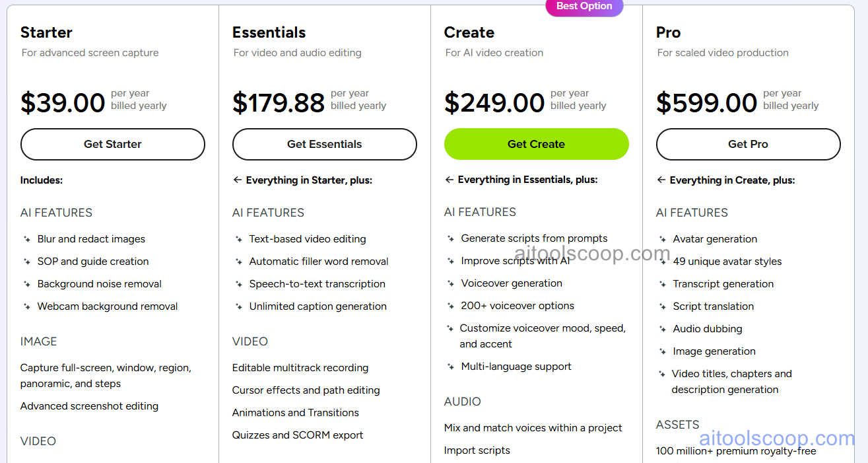
Task: Click the left arrow before Everything in Create, plus
Action: coord(661,180)
